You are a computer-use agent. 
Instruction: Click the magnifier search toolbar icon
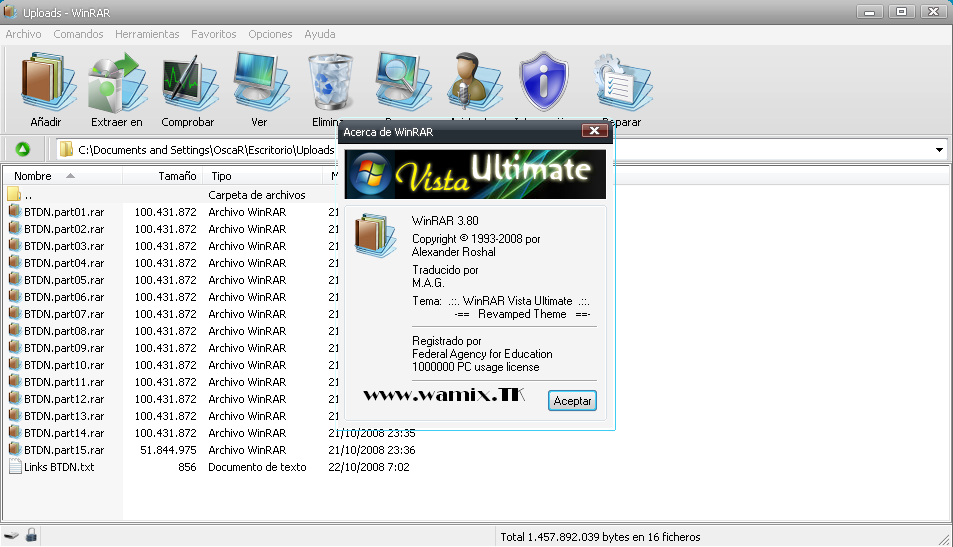tap(402, 81)
